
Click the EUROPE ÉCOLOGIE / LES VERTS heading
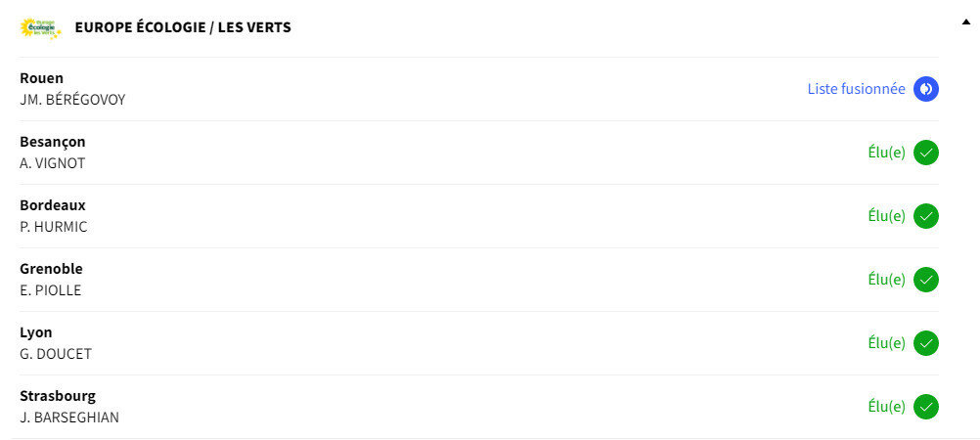(183, 28)
